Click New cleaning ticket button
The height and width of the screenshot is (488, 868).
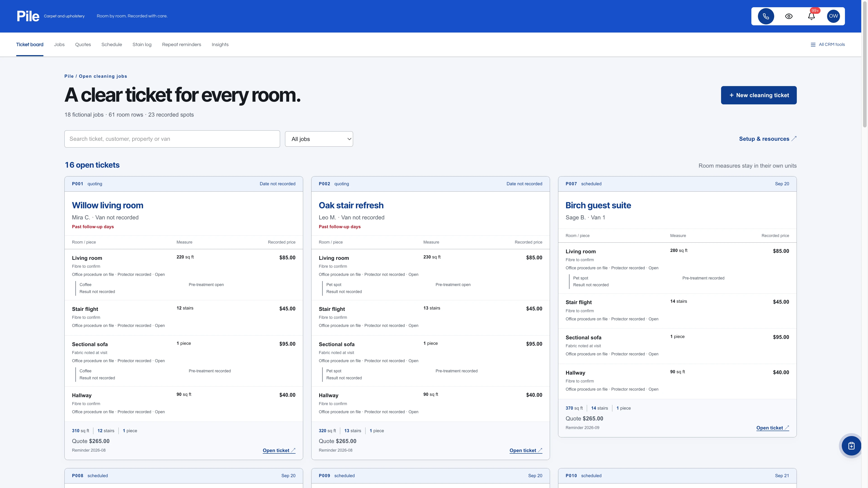[x=759, y=95]
